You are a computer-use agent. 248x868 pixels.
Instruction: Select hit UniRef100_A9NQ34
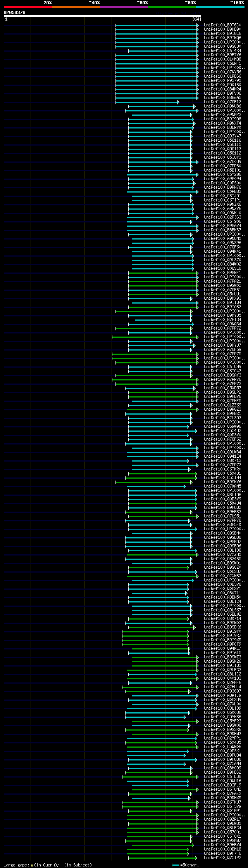(222, 324)
